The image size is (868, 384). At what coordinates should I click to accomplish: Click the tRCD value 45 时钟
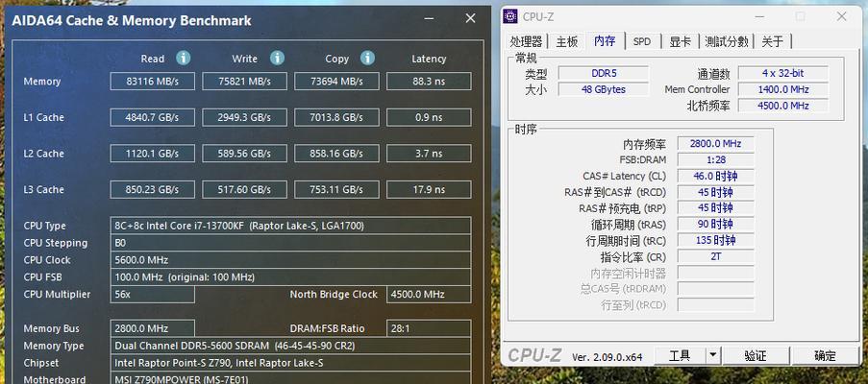coord(715,192)
